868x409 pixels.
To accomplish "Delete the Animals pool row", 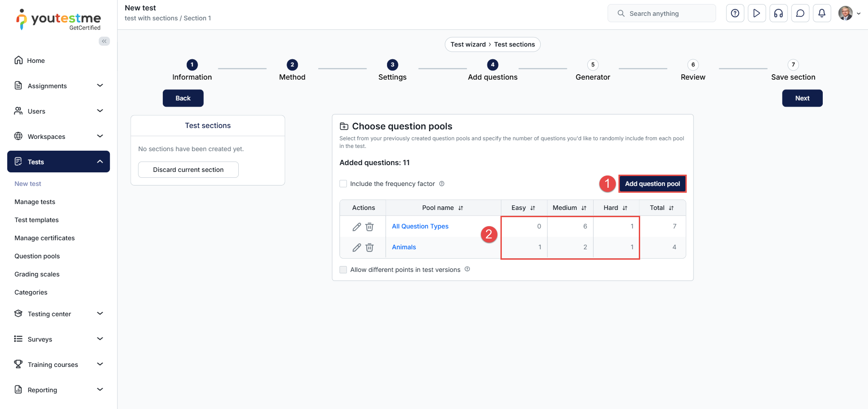I will tap(369, 247).
